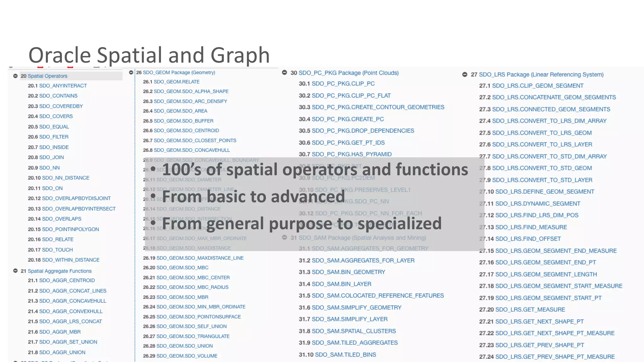The height and width of the screenshot is (362, 644).
Task: Open the SDO_GEOM.SDO_VOLUME link
Action: tap(187, 356)
